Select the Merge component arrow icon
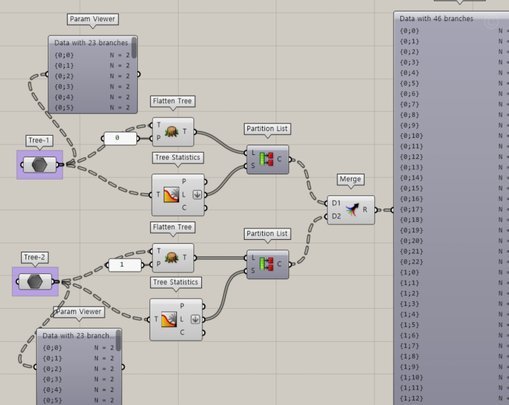509x405 pixels. click(x=352, y=209)
